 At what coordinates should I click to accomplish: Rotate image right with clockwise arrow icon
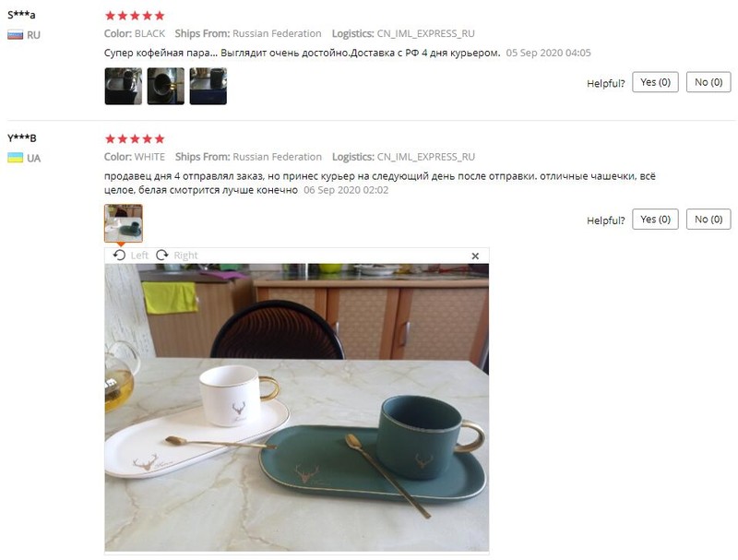162,255
